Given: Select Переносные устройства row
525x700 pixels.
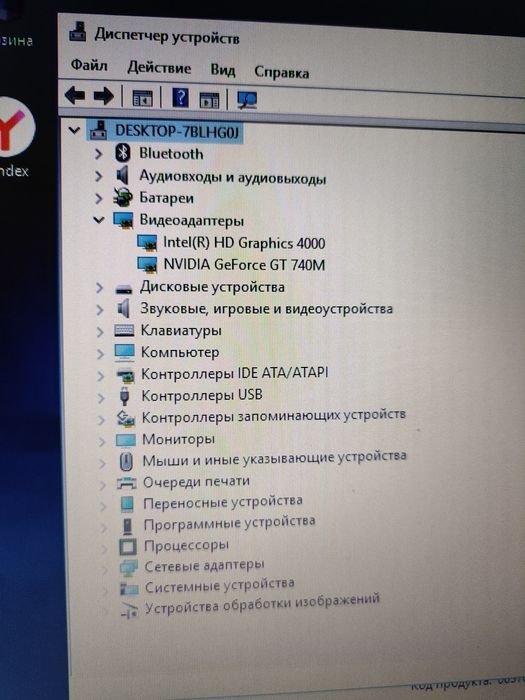Looking at the screenshot, I should [223, 502].
